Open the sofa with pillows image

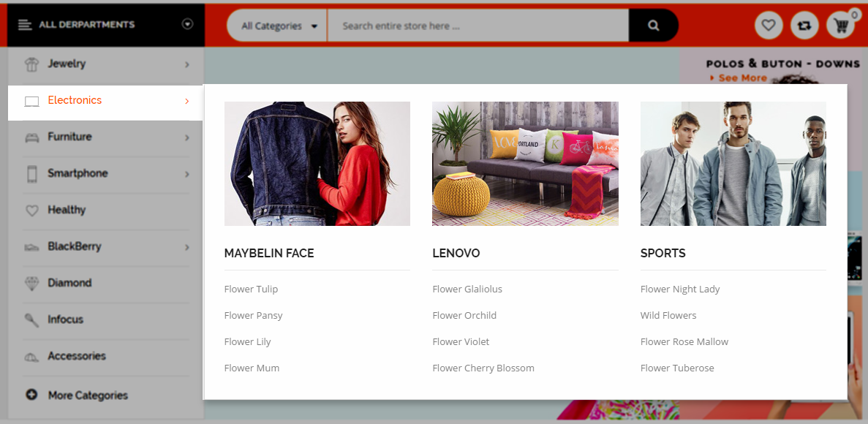(x=525, y=164)
